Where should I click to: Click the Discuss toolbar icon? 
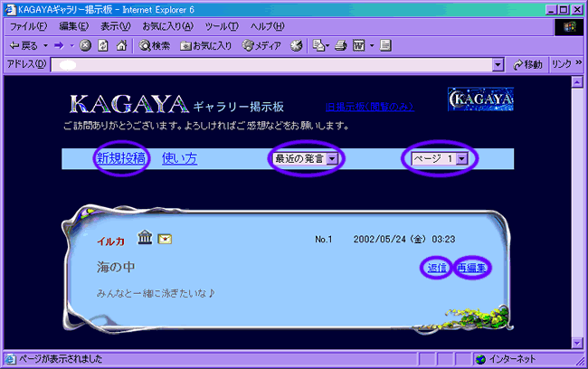(x=385, y=46)
